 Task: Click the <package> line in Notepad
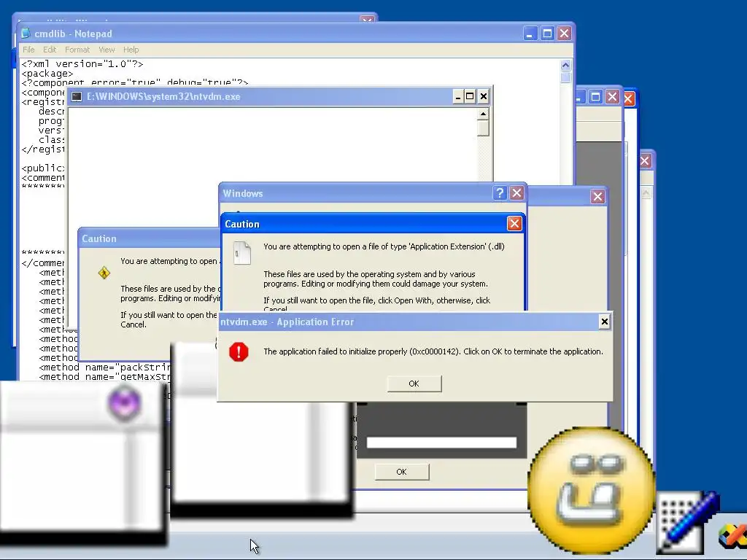click(x=47, y=74)
